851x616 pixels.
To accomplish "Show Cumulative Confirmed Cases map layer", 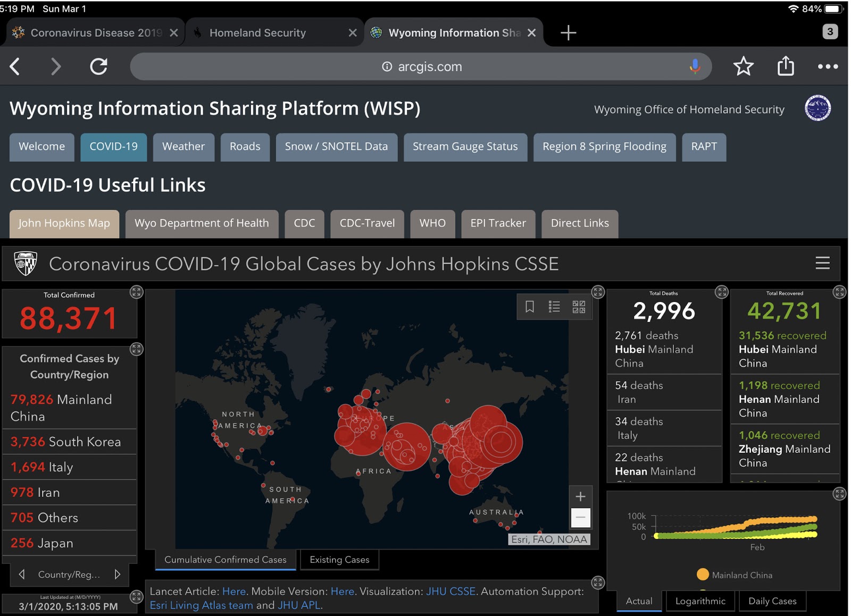I will [226, 560].
